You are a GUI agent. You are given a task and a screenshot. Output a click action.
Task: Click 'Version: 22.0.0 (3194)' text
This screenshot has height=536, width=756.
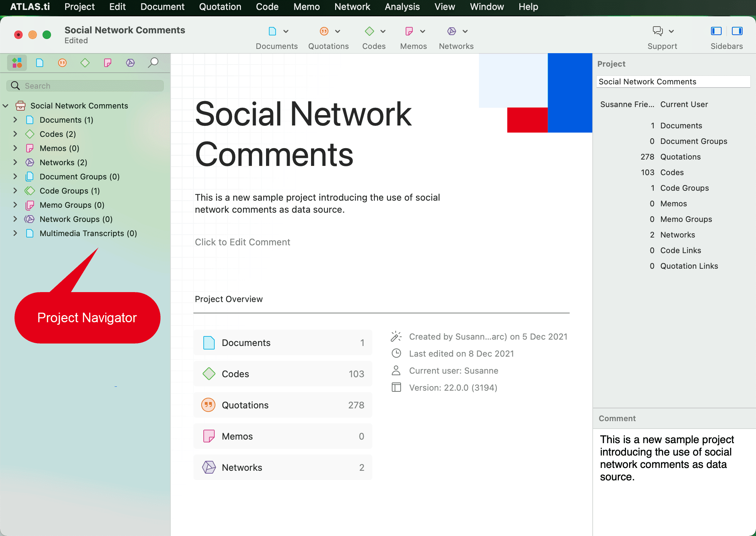click(x=453, y=387)
